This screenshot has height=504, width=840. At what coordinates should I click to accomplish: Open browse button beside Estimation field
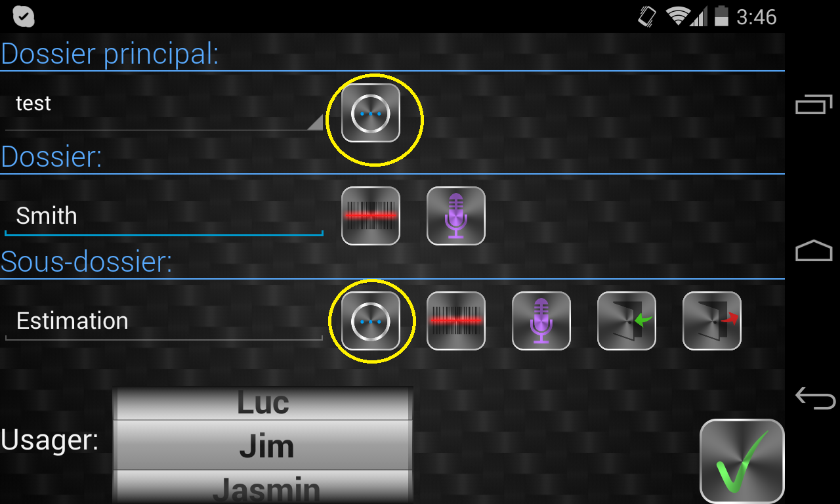tap(371, 321)
